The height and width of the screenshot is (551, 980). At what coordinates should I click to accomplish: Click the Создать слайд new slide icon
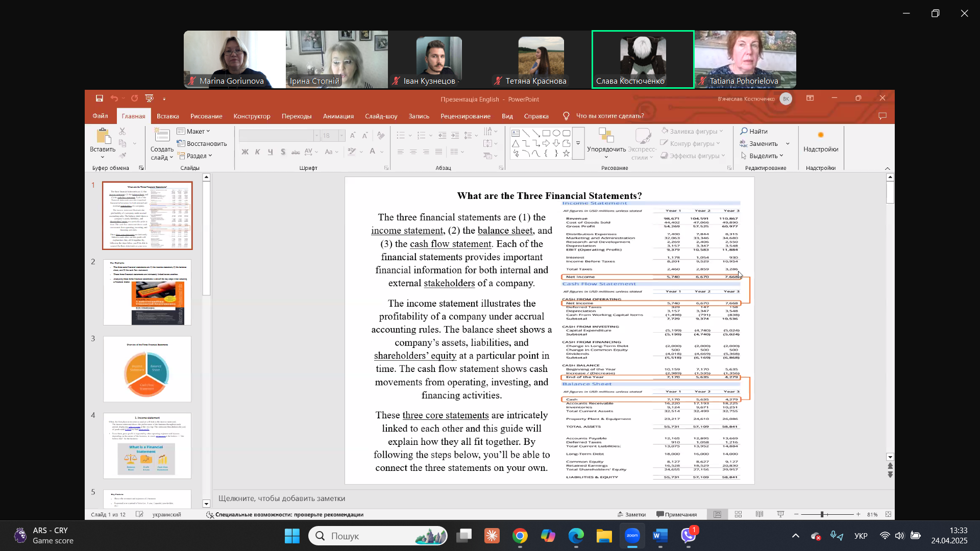[162, 136]
